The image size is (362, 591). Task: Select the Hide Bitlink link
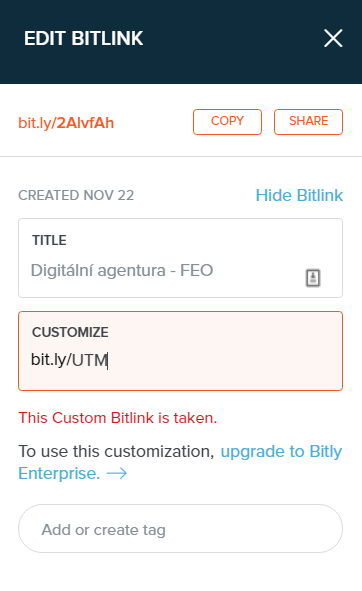[x=299, y=195]
